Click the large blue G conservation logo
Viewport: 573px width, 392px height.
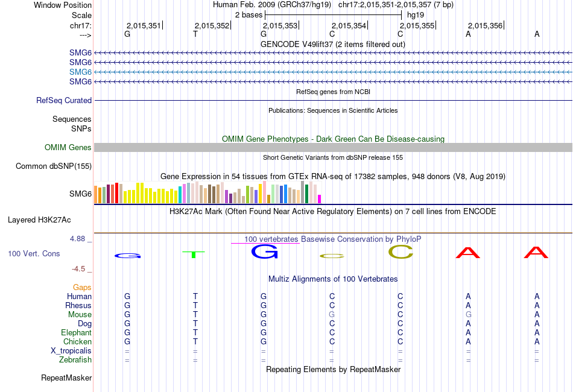pos(265,251)
